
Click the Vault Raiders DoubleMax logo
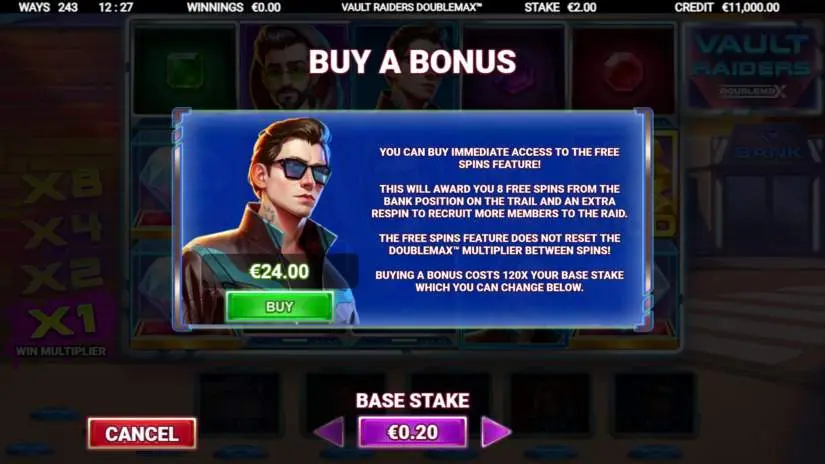point(751,66)
